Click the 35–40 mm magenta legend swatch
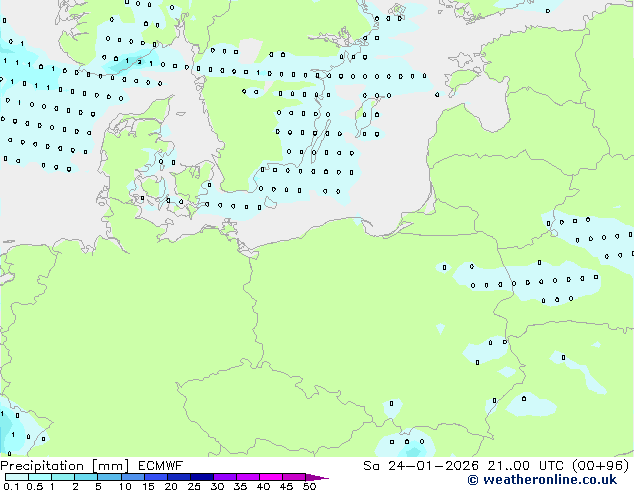 [247, 477]
